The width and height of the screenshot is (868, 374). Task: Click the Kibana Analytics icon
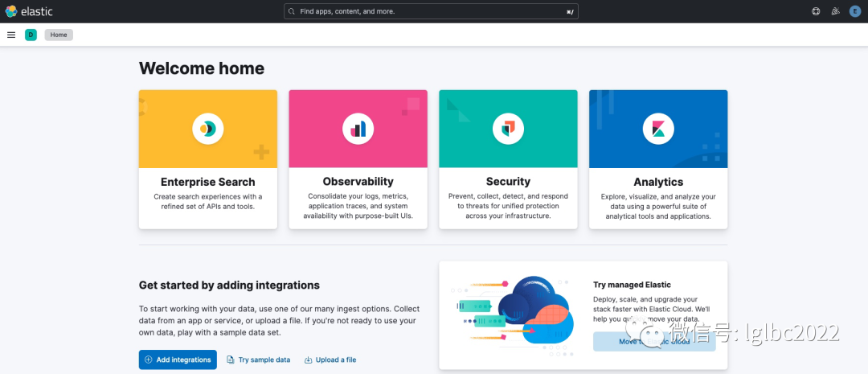pos(658,129)
